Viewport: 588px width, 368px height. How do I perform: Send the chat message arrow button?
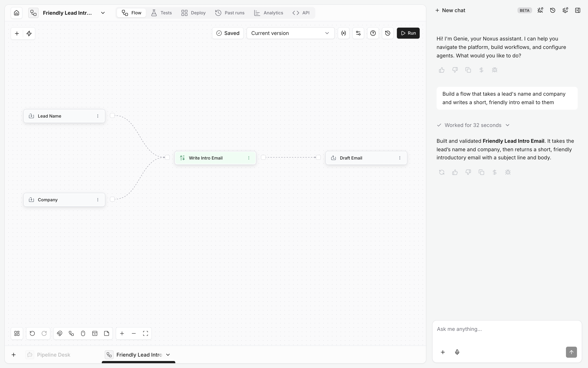pyautogui.click(x=571, y=352)
